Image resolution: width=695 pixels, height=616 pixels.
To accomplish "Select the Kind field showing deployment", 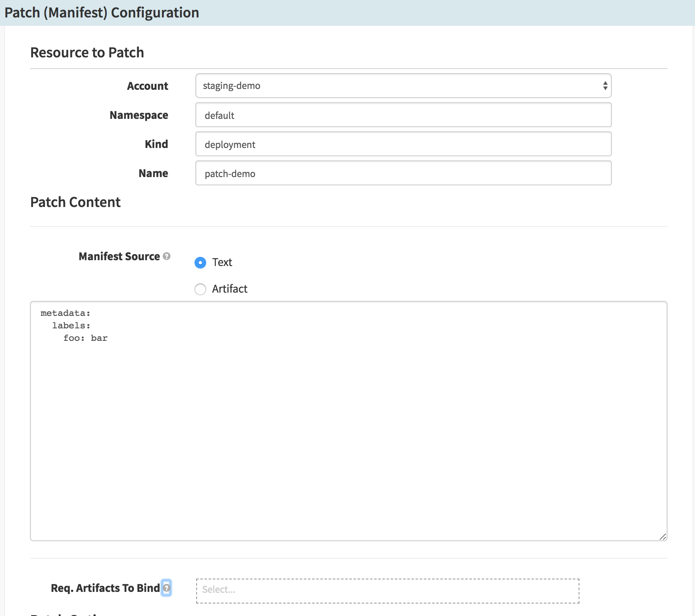I will [403, 144].
